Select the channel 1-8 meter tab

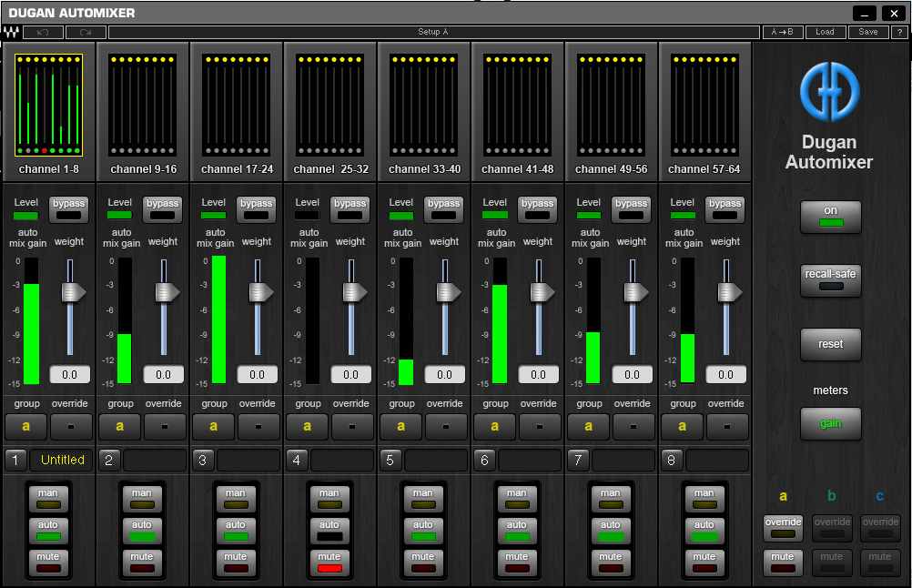tap(49, 106)
